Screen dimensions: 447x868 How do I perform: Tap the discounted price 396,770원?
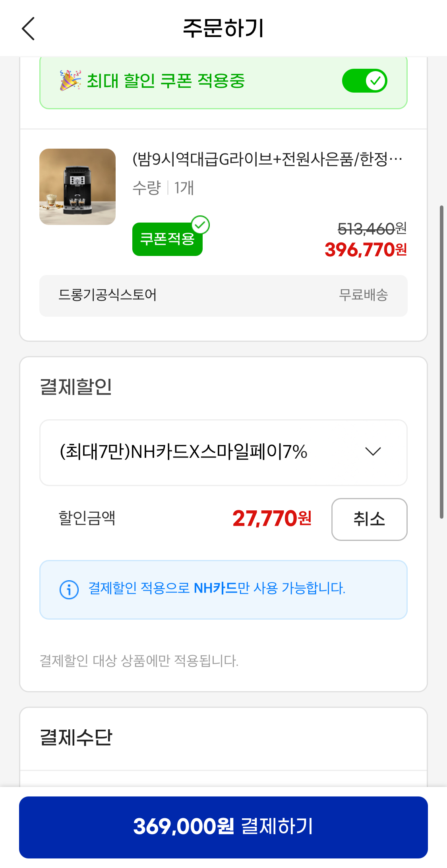click(x=366, y=250)
